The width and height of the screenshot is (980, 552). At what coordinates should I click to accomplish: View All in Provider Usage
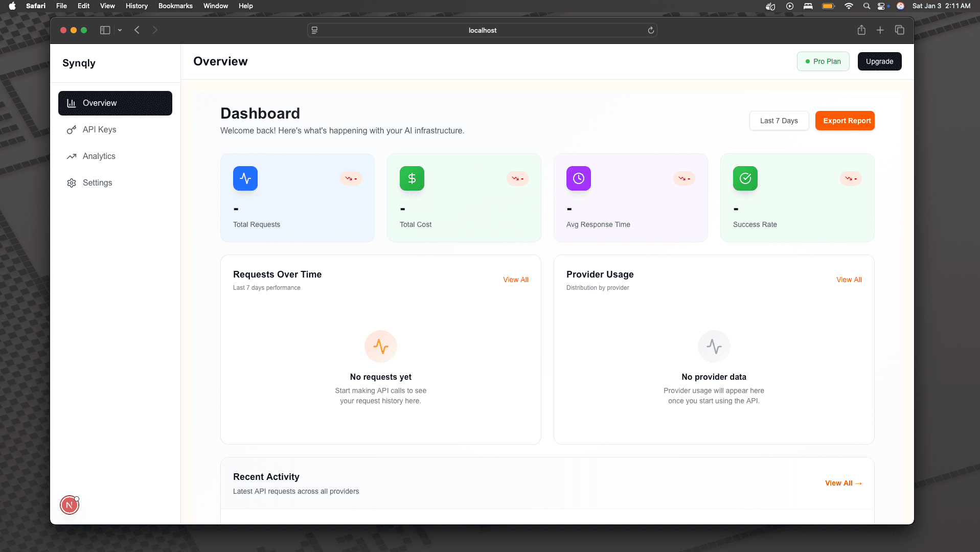pyautogui.click(x=849, y=280)
